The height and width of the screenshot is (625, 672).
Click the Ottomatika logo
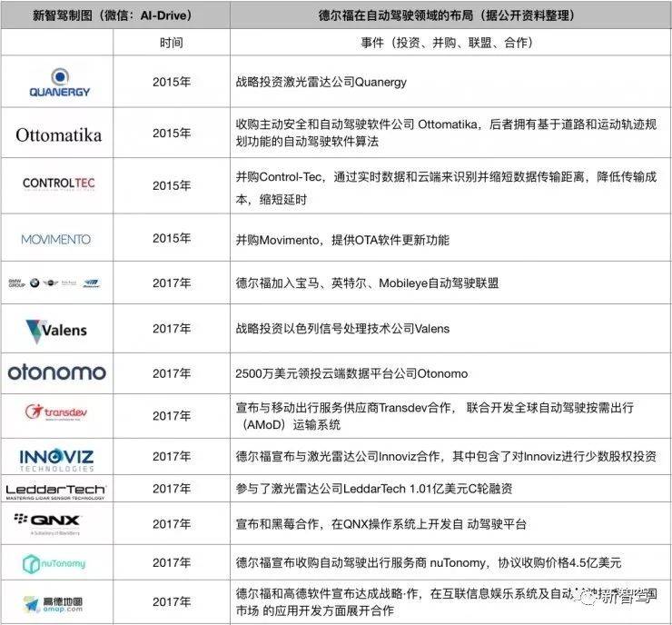click(59, 135)
